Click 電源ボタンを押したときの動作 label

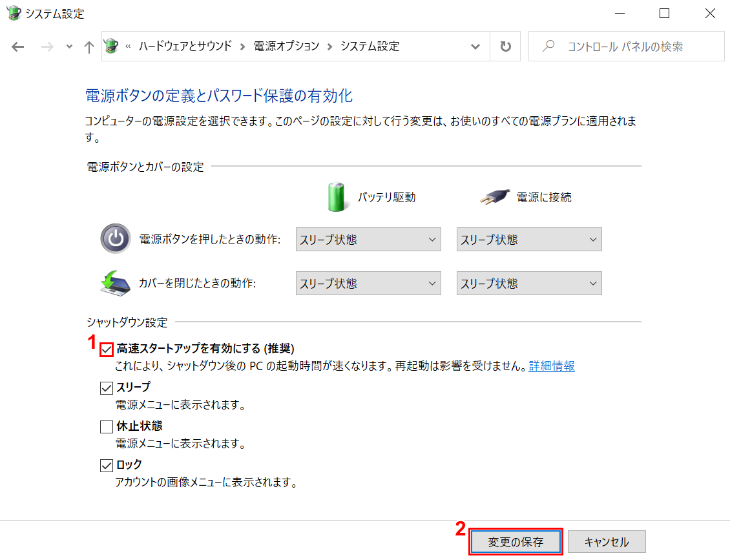point(210,239)
